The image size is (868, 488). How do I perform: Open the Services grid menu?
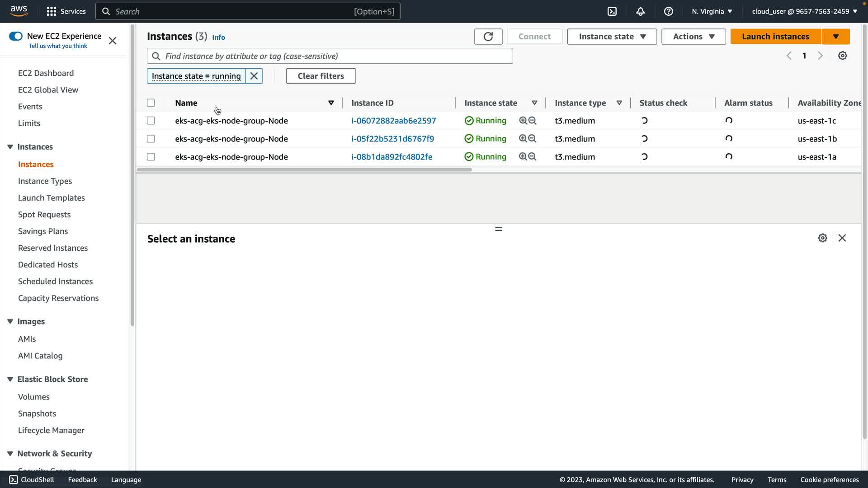52,11
